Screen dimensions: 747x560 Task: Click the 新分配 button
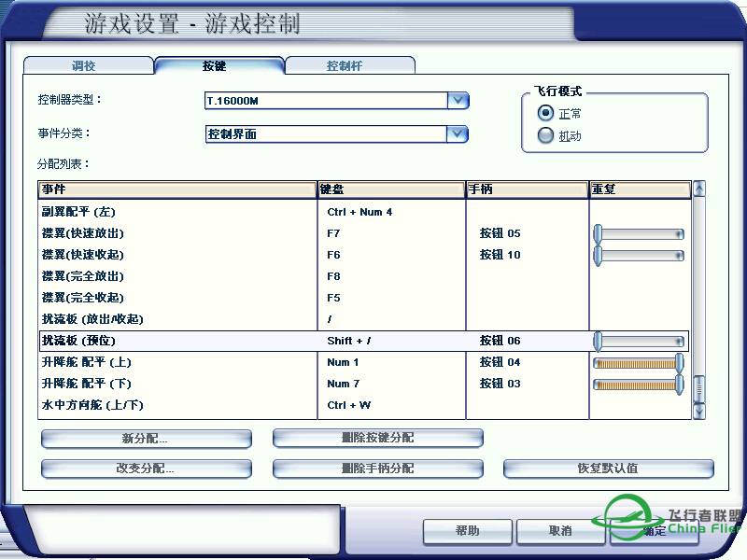click(x=146, y=438)
